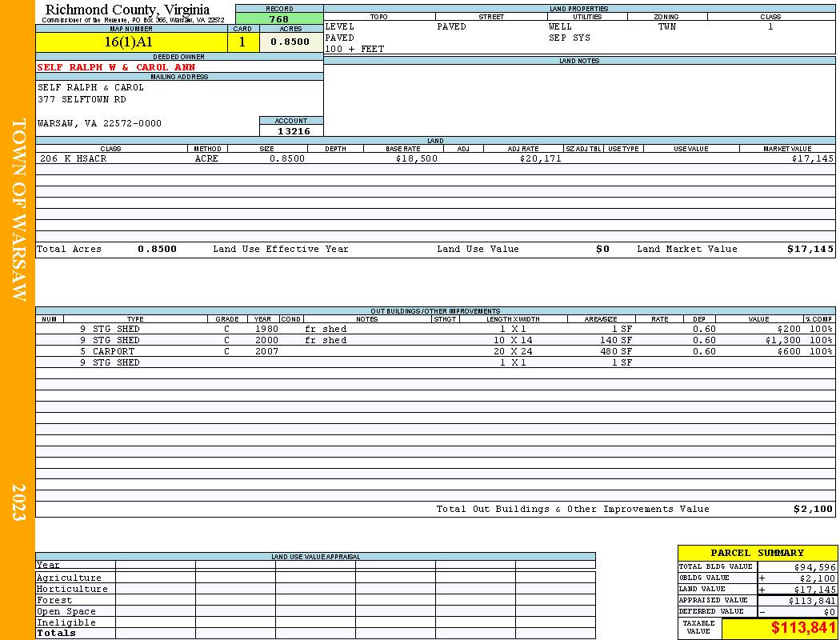This screenshot has height=640, width=840.
Task: Click outbuilding value $600
Action: (x=789, y=352)
